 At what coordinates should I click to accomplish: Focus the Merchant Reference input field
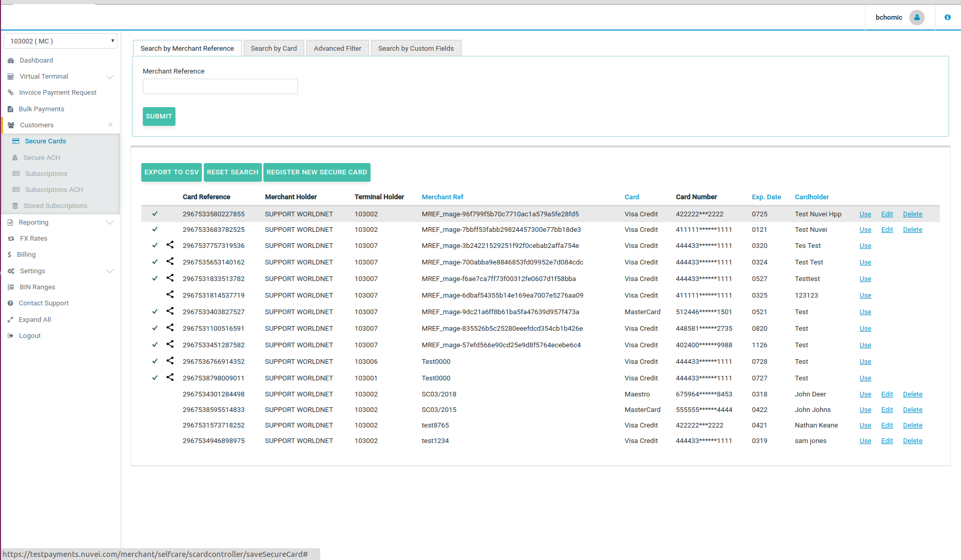tap(220, 86)
